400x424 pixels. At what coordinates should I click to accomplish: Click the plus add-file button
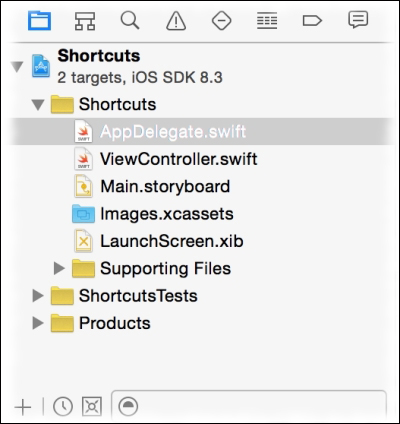tap(23, 407)
